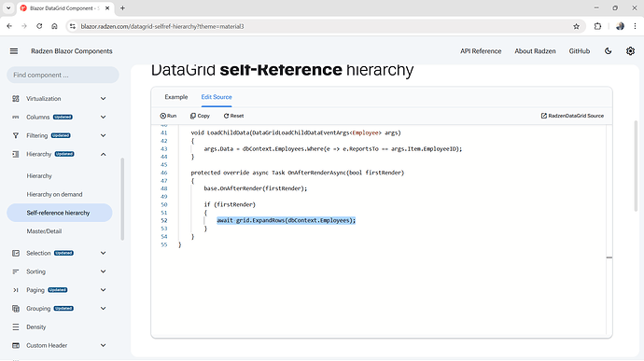Select the Edit Source tab
This screenshot has height=361, width=644.
pos(217,97)
